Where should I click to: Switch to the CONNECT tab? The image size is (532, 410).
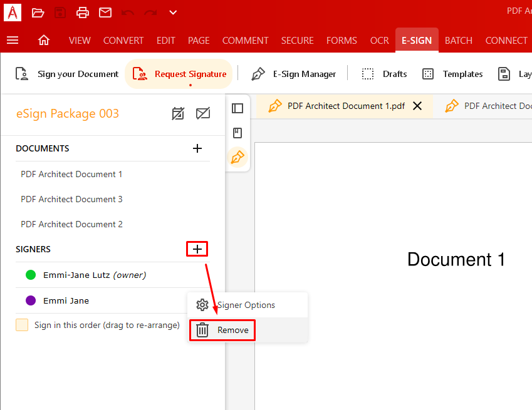pyautogui.click(x=506, y=40)
